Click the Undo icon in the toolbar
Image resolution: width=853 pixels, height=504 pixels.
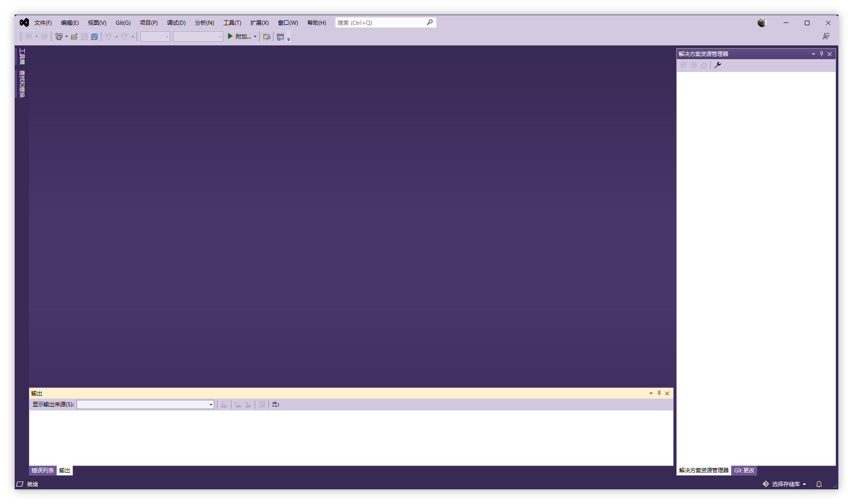tap(108, 37)
